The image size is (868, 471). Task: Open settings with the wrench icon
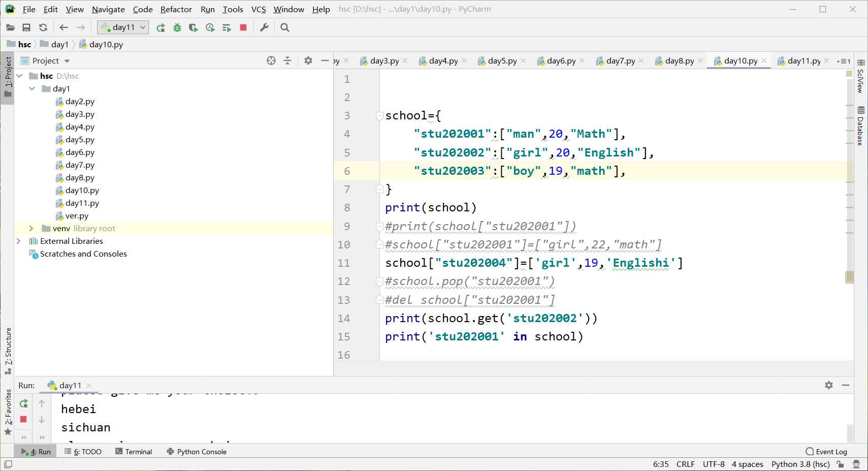coord(264,27)
